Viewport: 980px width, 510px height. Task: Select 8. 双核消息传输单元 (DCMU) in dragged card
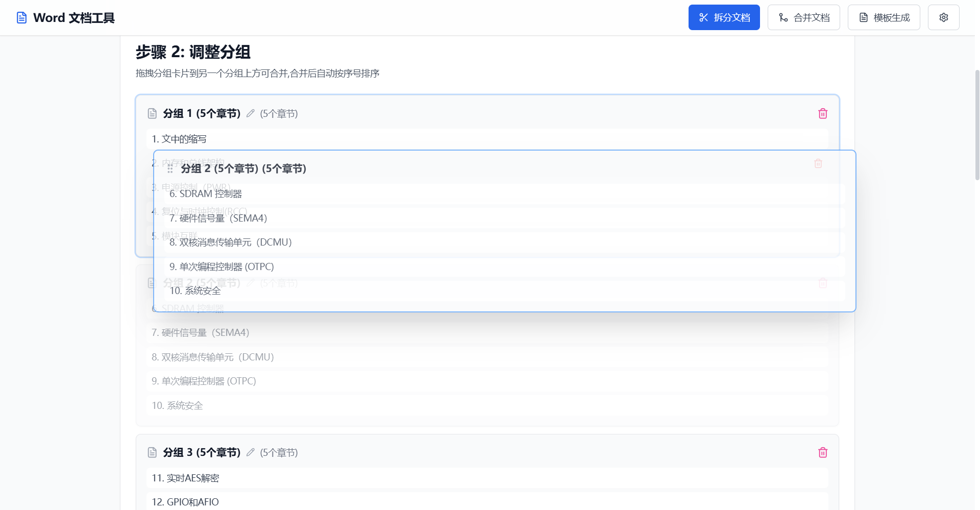click(x=504, y=242)
